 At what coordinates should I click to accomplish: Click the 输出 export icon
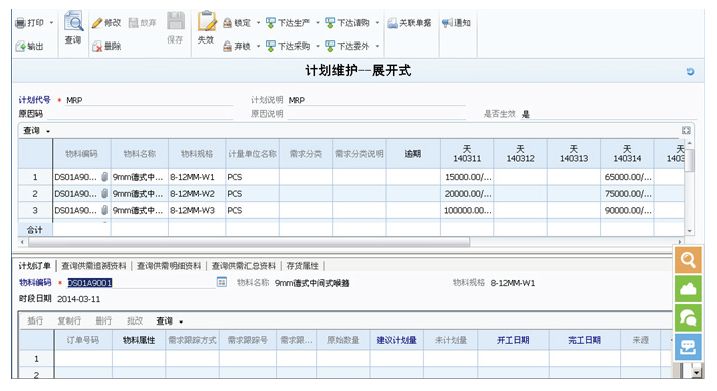[x=20, y=46]
